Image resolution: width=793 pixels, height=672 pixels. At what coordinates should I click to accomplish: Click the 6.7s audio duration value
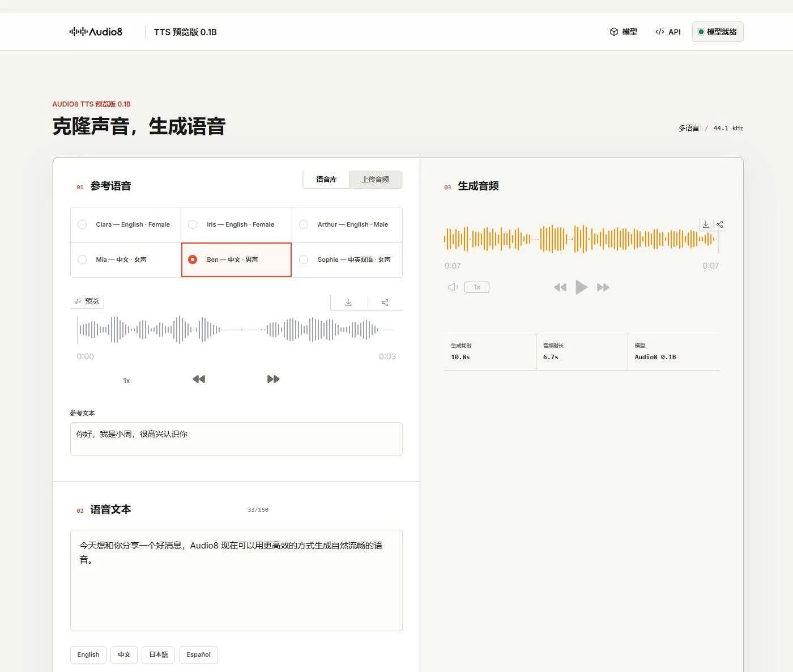[x=551, y=358]
